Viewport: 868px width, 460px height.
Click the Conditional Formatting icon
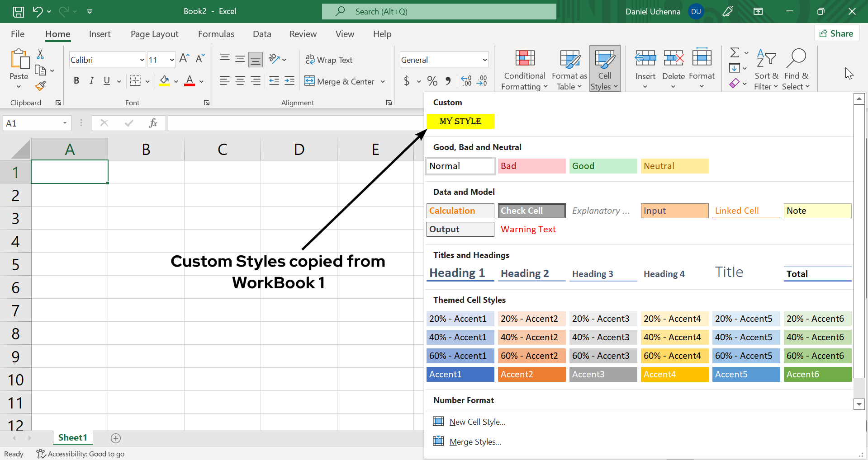525,59
